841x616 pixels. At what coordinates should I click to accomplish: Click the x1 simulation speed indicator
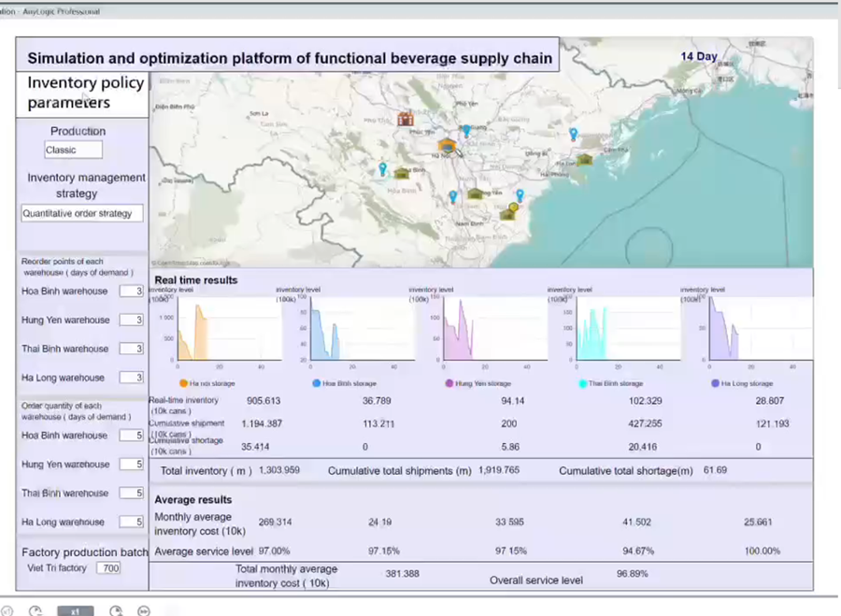click(x=76, y=611)
